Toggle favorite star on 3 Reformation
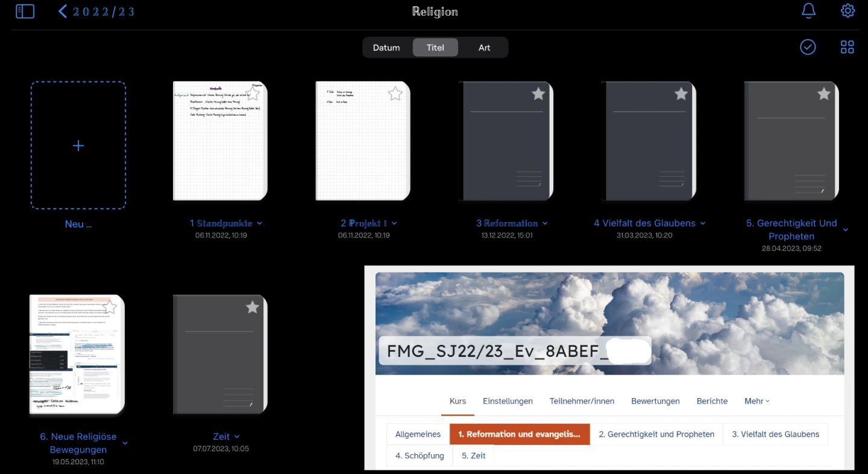 coord(538,93)
